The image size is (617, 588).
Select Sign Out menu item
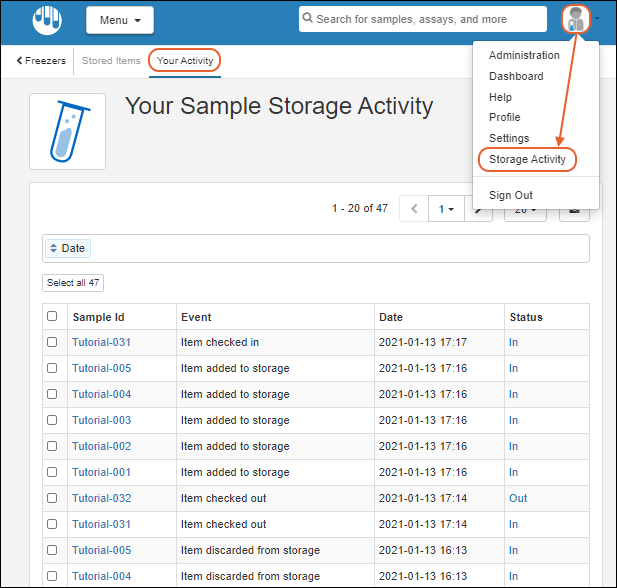point(510,195)
